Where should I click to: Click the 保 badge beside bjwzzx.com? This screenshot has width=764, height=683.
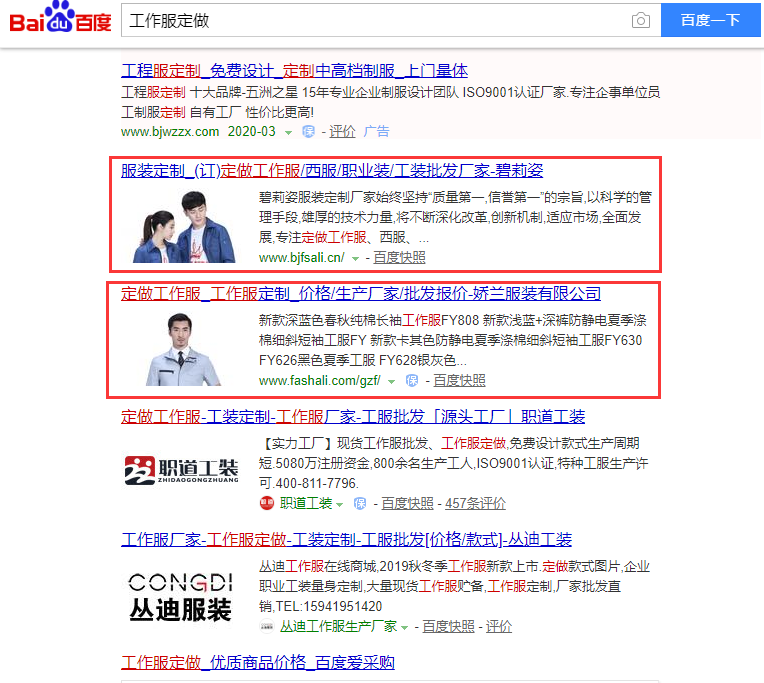click(308, 132)
